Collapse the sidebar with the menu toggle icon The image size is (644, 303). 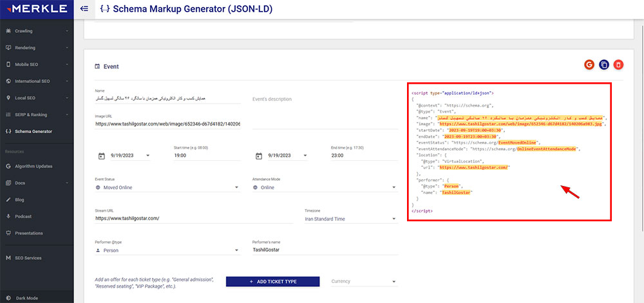[84, 8]
